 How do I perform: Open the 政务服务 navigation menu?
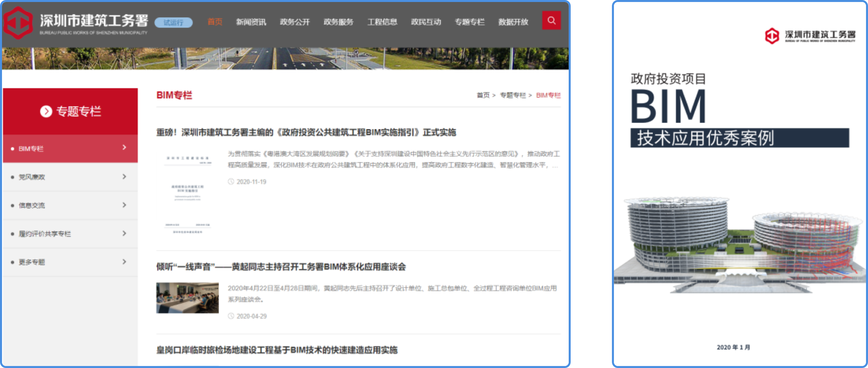(339, 22)
